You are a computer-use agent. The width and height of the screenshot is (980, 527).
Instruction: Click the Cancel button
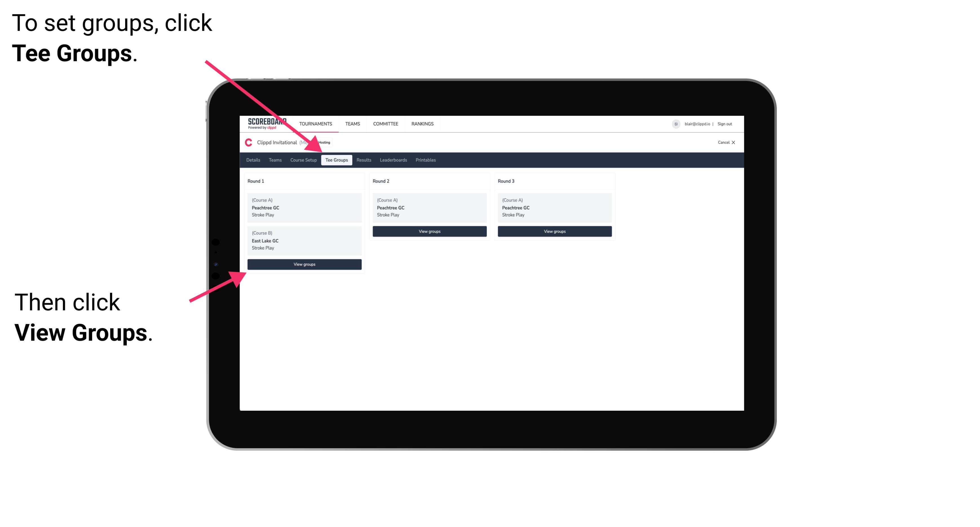pyautogui.click(x=725, y=142)
